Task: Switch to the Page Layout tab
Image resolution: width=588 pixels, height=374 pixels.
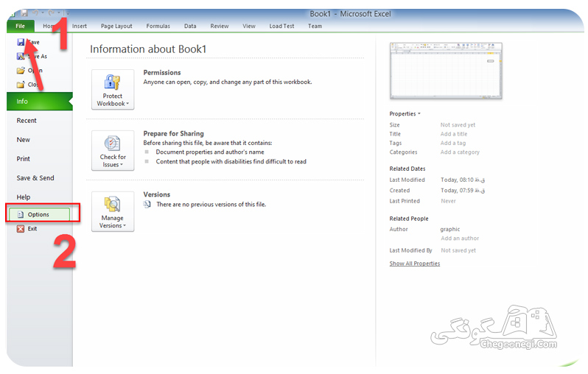Action: [116, 26]
